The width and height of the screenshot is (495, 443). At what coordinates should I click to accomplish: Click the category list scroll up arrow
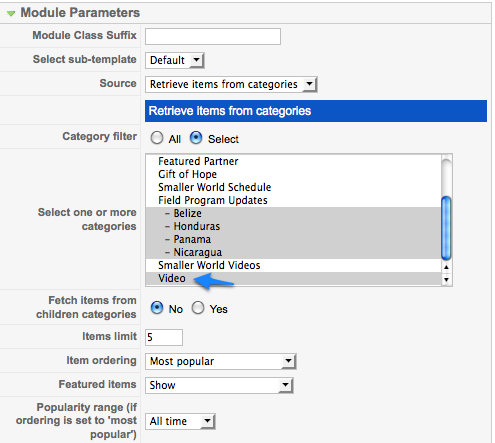pos(446,267)
